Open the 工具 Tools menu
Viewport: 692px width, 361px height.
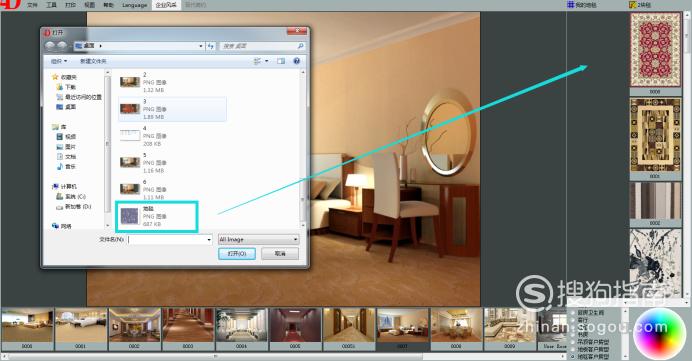click(51, 5)
